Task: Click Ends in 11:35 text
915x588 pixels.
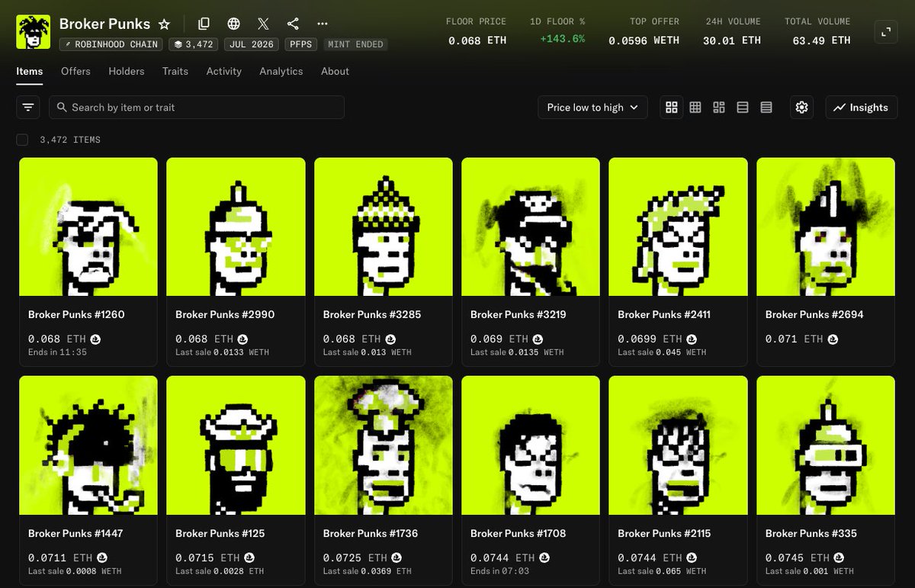Action: click(57, 352)
